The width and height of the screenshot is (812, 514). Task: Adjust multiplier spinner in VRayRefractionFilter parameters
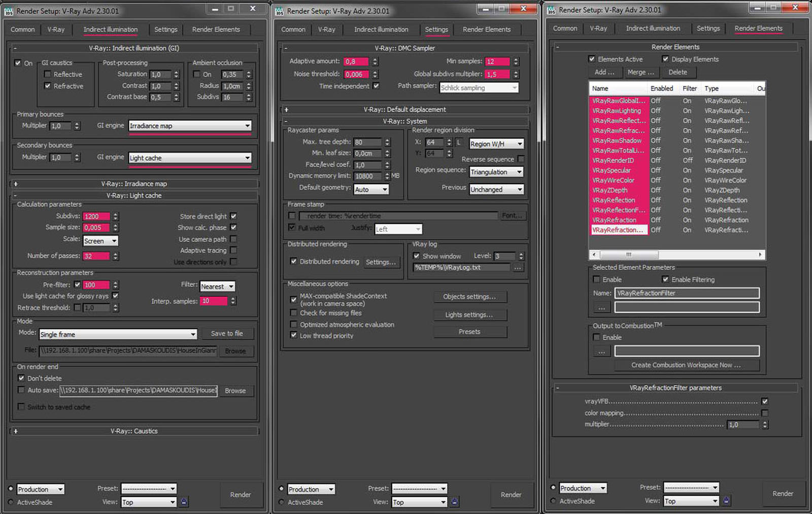pyautogui.click(x=765, y=425)
